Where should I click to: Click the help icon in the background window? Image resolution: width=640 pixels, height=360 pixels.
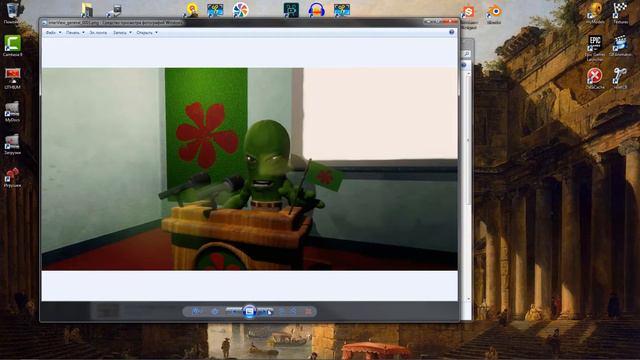pos(464,65)
